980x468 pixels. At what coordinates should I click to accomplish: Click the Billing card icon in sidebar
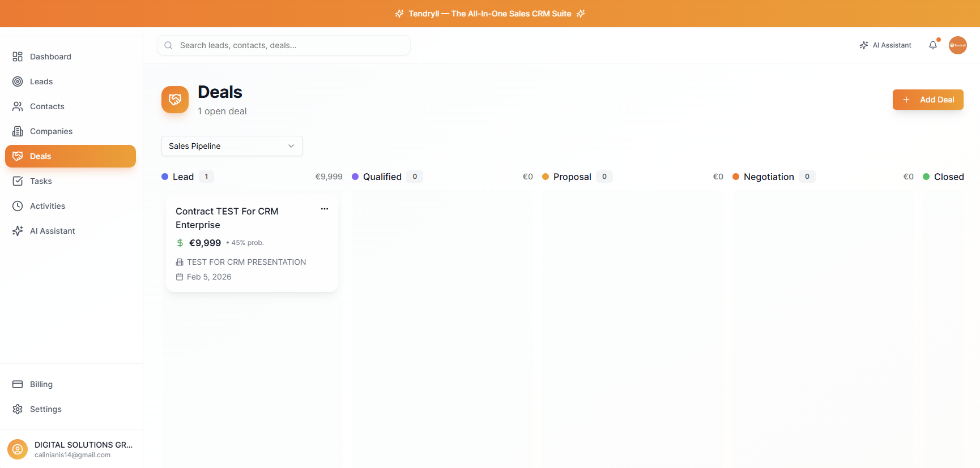click(18, 384)
